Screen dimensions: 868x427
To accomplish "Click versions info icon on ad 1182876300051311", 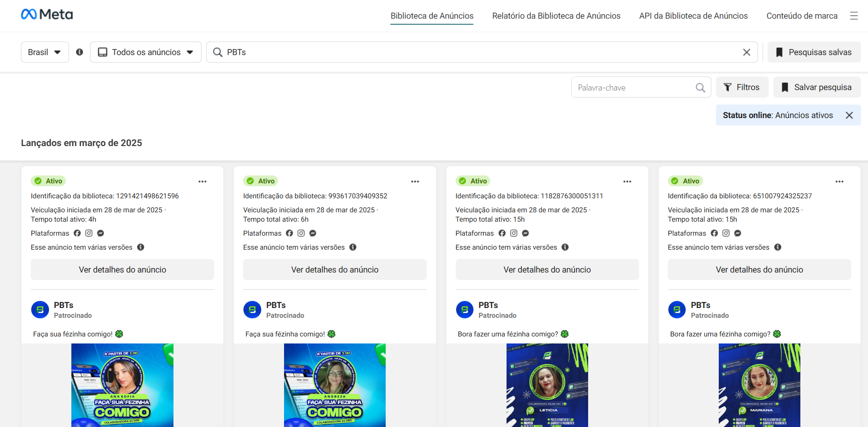I will click(565, 247).
